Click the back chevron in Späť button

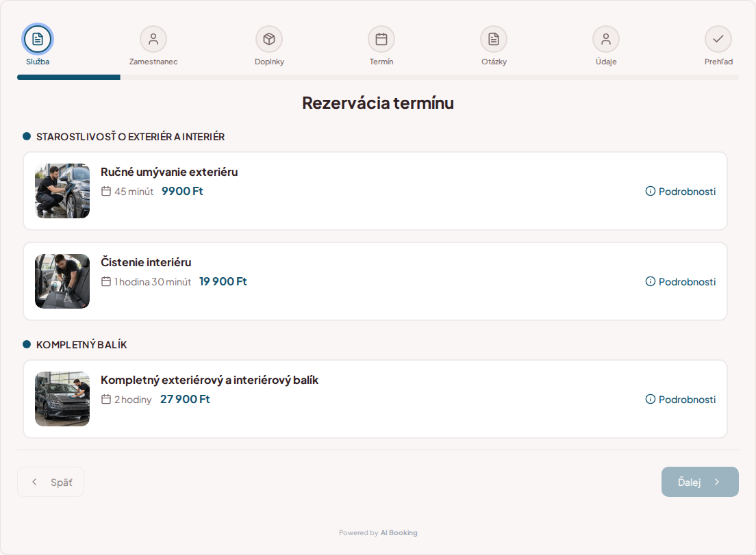tap(34, 482)
